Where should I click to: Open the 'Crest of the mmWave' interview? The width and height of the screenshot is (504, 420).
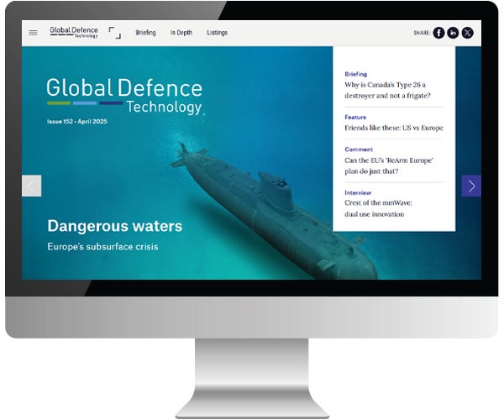(x=378, y=208)
